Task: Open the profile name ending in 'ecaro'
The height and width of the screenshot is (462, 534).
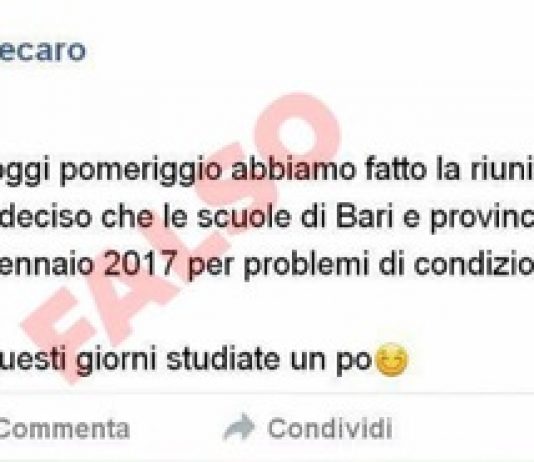Action: [x=43, y=51]
